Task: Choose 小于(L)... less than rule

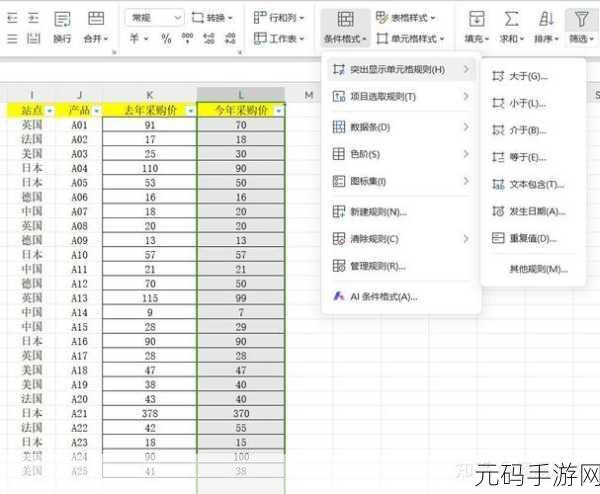Action: pyautogui.click(x=533, y=103)
